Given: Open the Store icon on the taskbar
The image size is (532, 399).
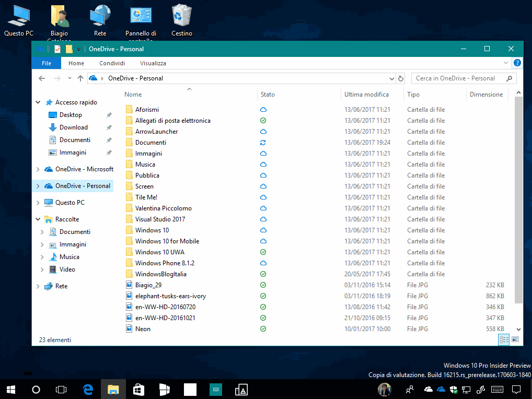Looking at the screenshot, I should (138, 390).
